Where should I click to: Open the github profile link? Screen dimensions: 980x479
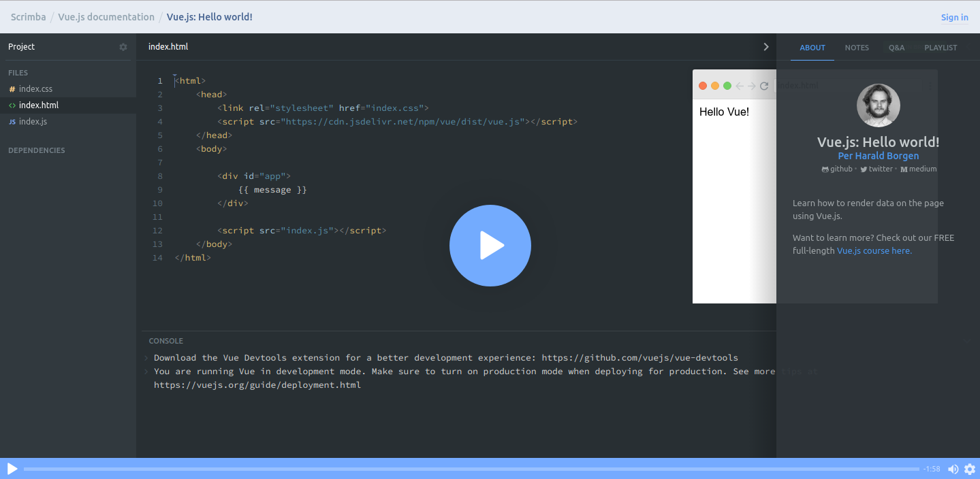837,169
